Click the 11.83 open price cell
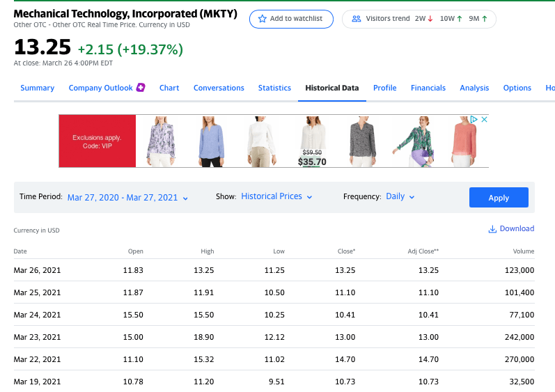 pyautogui.click(x=133, y=270)
